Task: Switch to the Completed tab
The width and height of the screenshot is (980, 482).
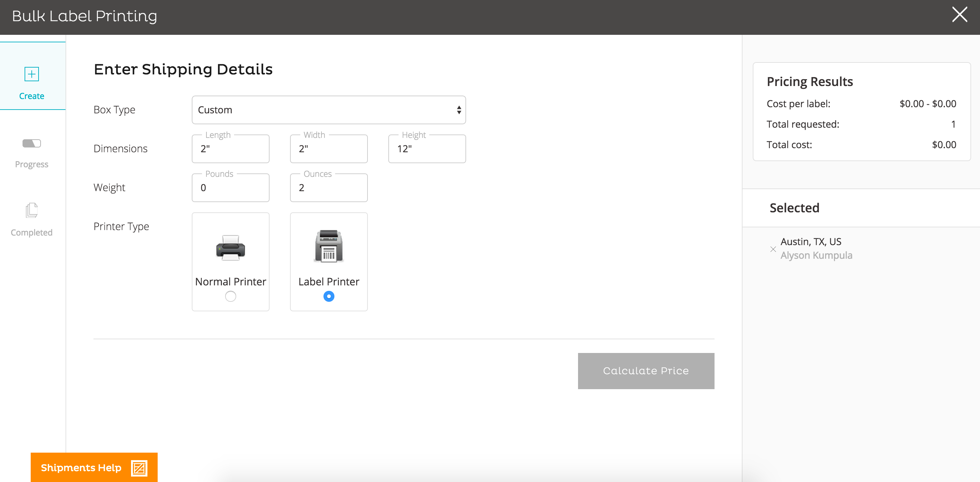Action: [x=32, y=232]
